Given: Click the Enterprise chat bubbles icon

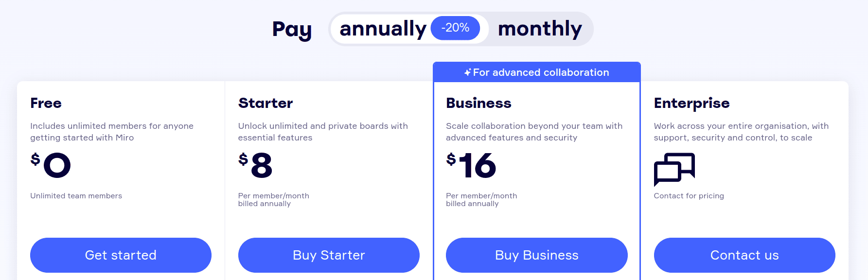Looking at the screenshot, I should pyautogui.click(x=674, y=169).
